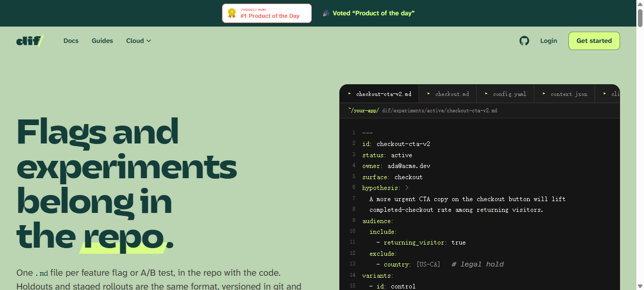The height and width of the screenshot is (290, 644).
Task: Open the Guides page
Action: tap(102, 41)
